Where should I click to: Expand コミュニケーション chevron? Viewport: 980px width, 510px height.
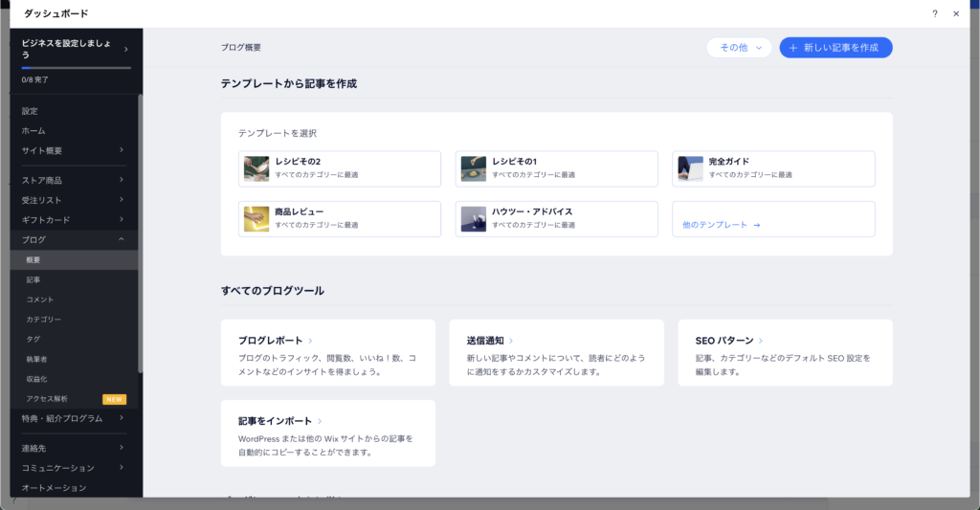122,468
